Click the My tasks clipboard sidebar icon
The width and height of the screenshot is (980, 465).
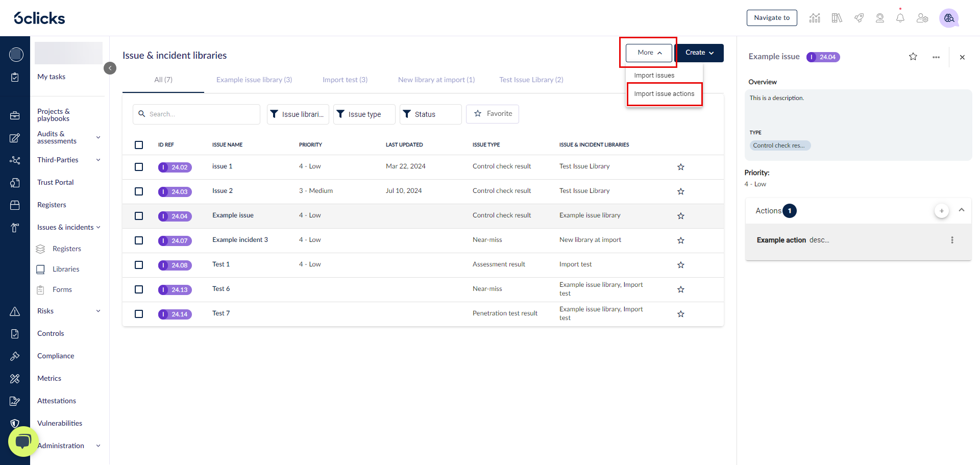[x=15, y=77]
